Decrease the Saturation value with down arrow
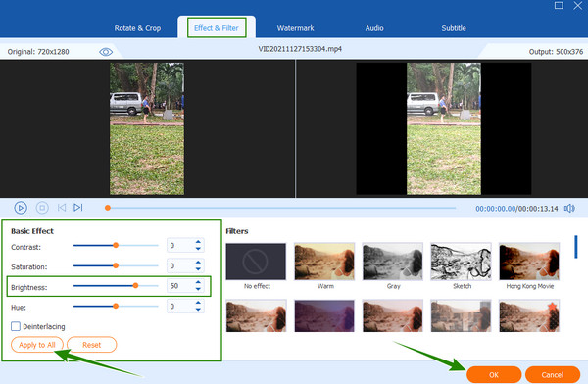This screenshot has height=384, width=588. pos(198,268)
